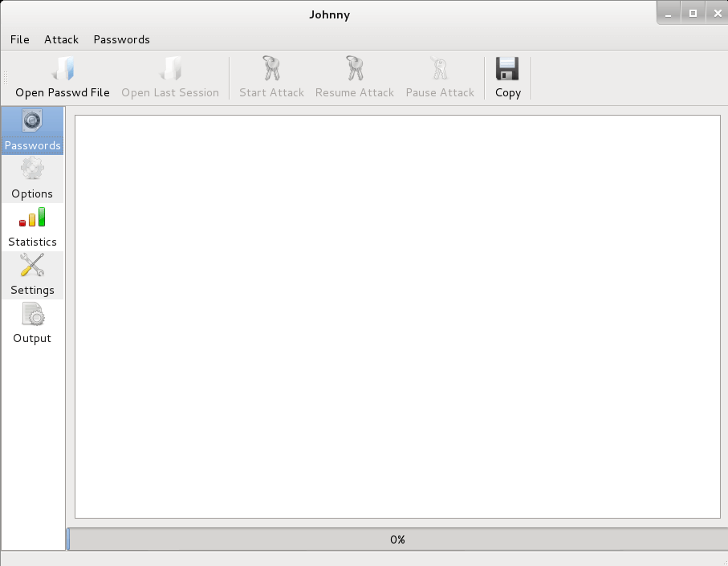The height and width of the screenshot is (566, 728).
Task: Open the Settings wrench panel
Action: (x=32, y=275)
